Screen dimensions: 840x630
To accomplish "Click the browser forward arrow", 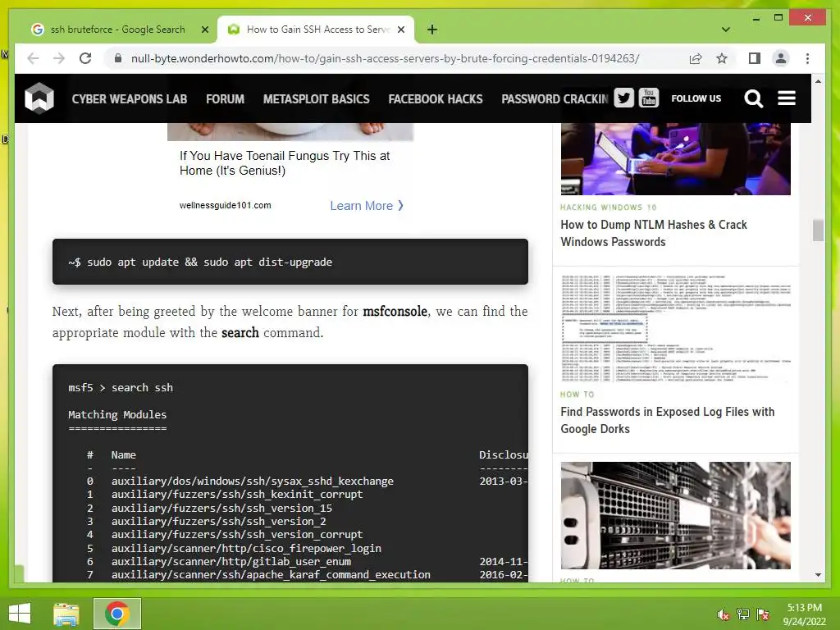I will click(x=59, y=58).
